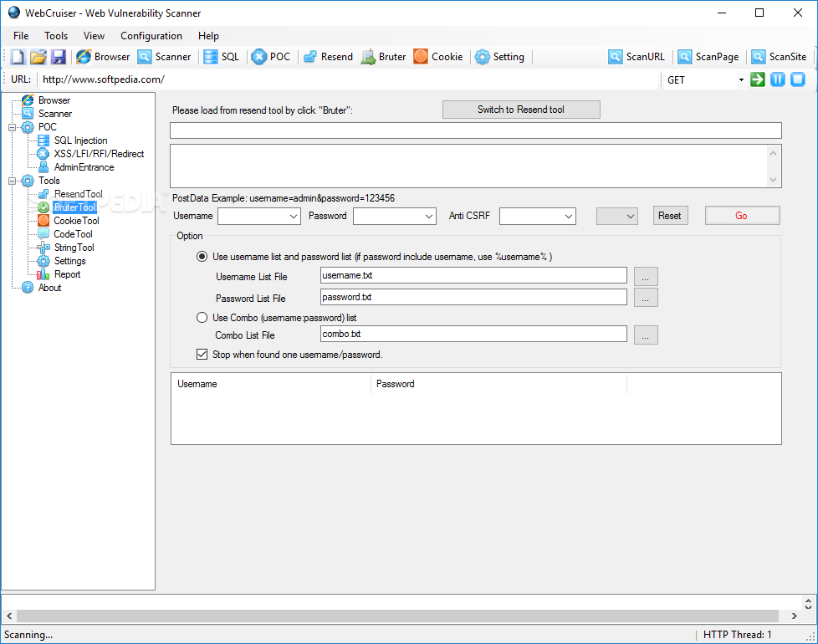
Task: Click the combo.txt file path field
Action: (x=473, y=334)
